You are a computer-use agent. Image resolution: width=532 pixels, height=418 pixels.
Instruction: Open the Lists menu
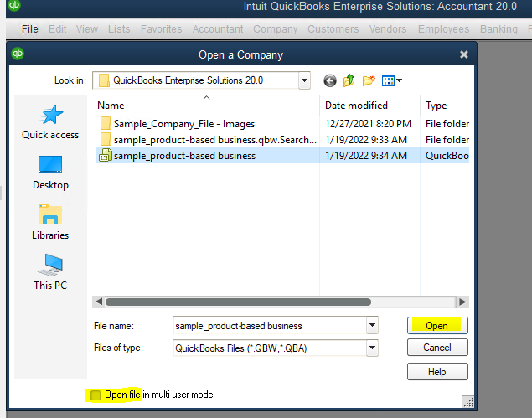point(119,29)
